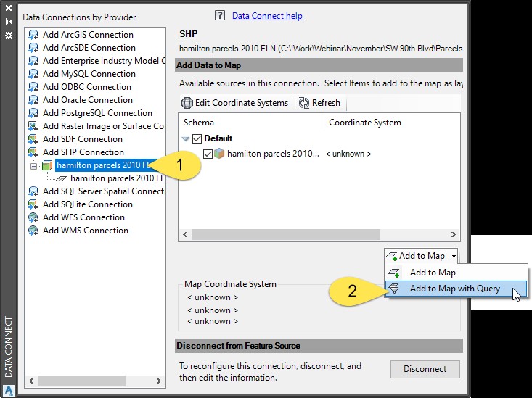Screen dimensions: 532x398
Task: Uncheck the Default schema checkbox
Action: (197, 138)
